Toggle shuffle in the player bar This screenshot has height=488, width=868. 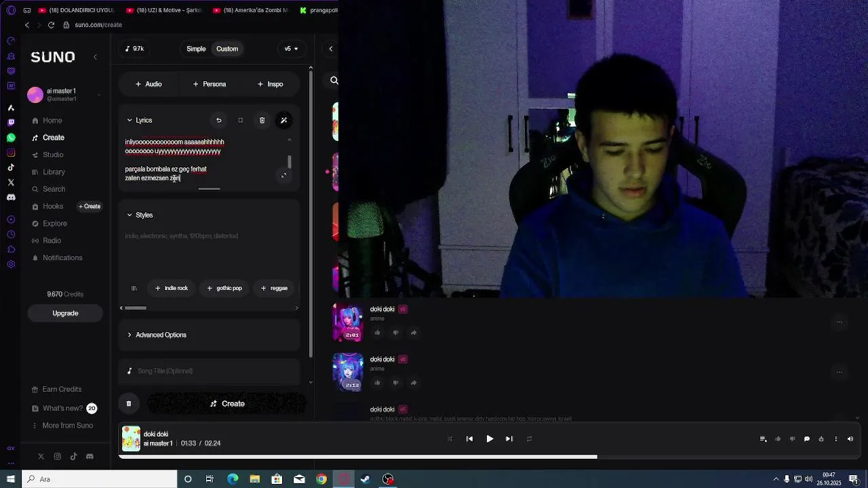pos(449,439)
